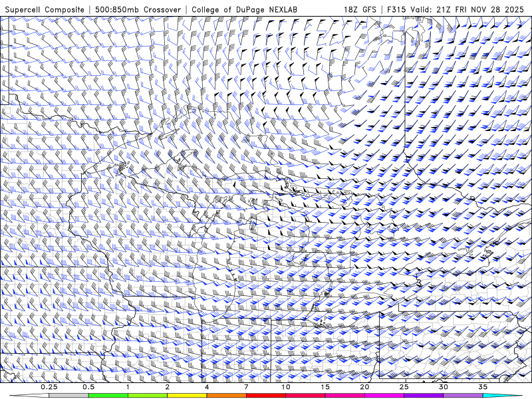This screenshot has width=532, height=399.
Task: Click the 'Valid: 21Z FRI NOV 28 2025' text
Action: (x=468, y=10)
